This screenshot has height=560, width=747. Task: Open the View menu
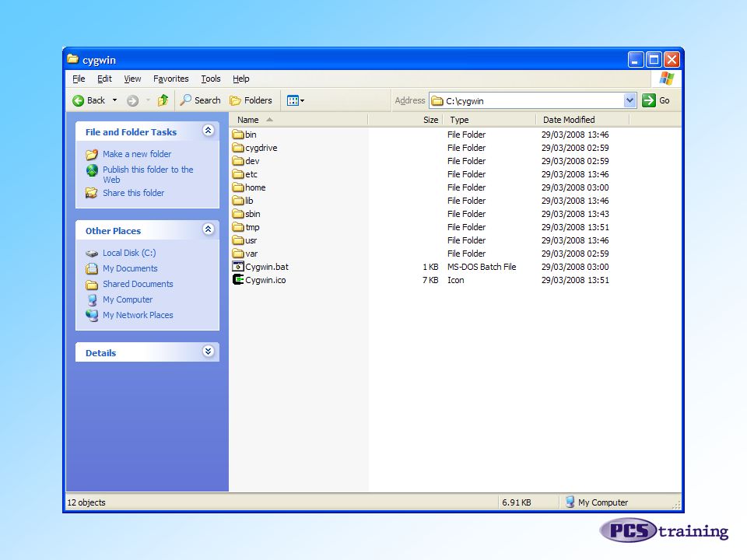click(132, 79)
